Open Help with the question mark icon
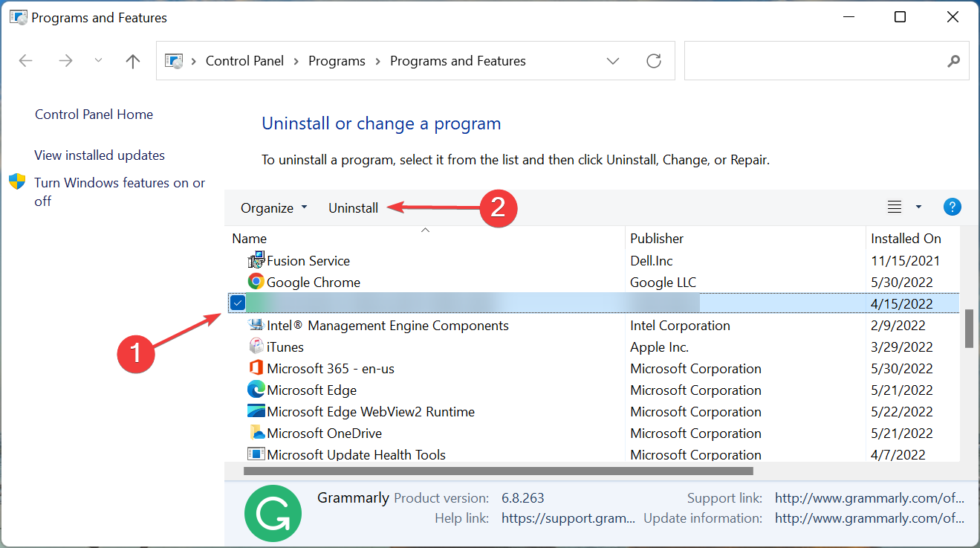Image resolution: width=980 pixels, height=548 pixels. pos(953,207)
